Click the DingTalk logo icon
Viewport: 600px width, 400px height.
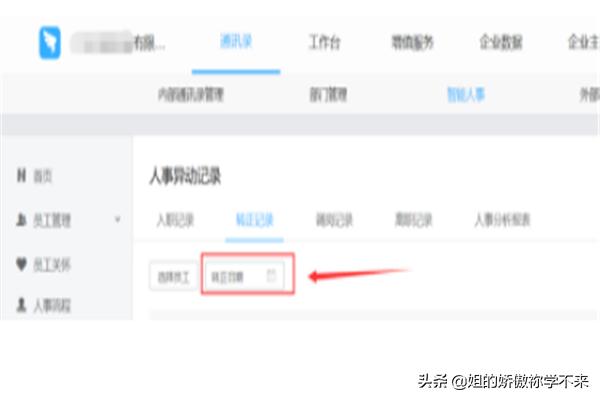[50, 42]
